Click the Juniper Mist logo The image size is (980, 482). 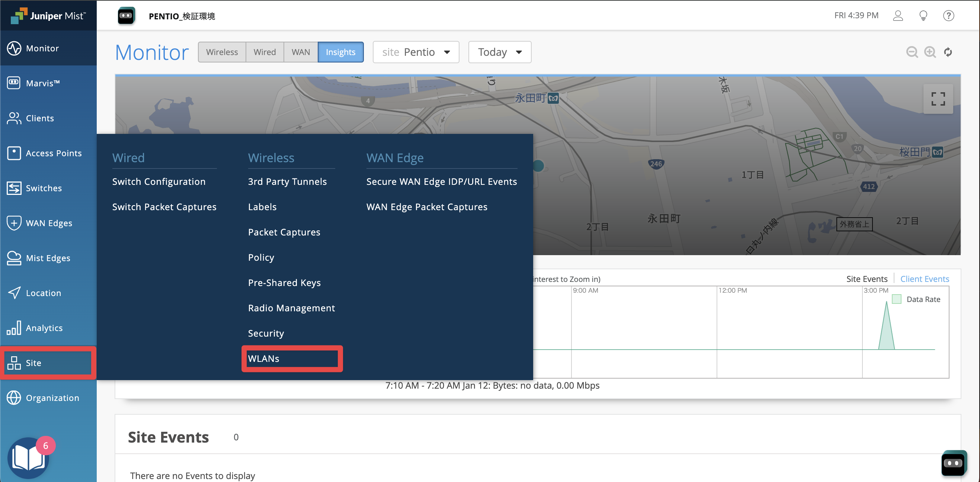coord(48,16)
